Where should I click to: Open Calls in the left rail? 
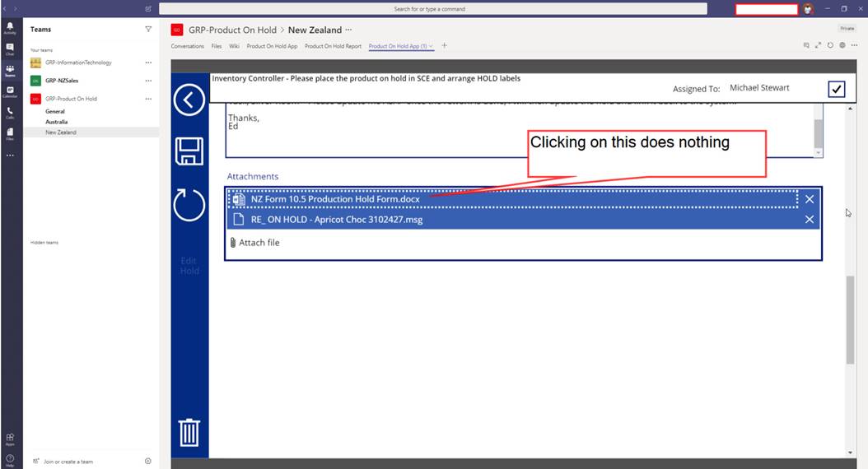pyautogui.click(x=10, y=113)
